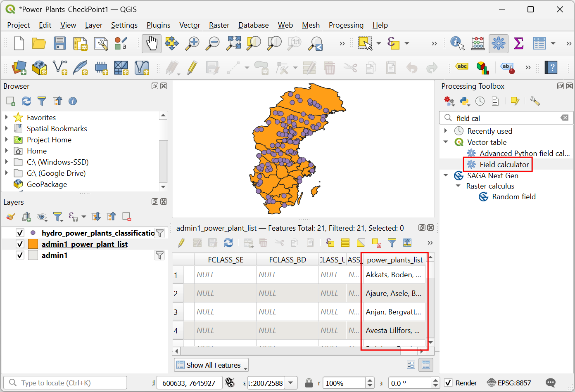Reload the attribute table
Screen dimensions: 575x392
228,243
